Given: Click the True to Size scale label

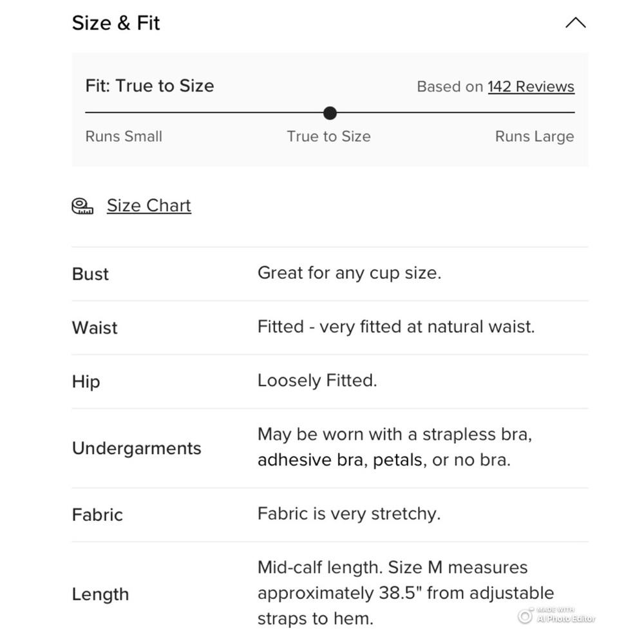Looking at the screenshot, I should tap(328, 137).
